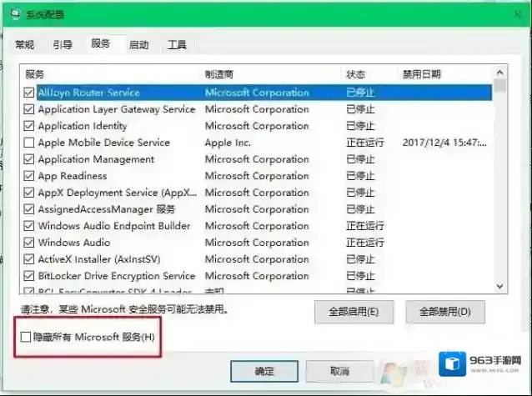Select the Windows Audio row

(258, 243)
